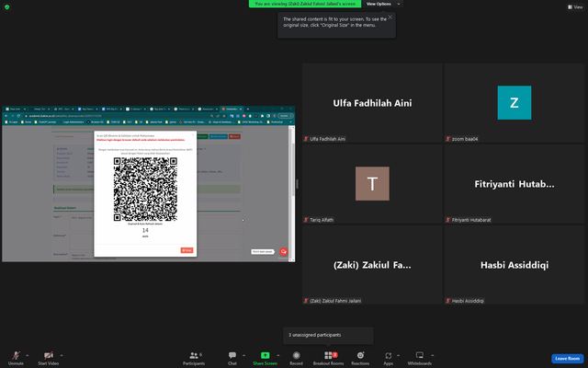
Task: Click the browser back arrow in the shared screen
Action: (x=6, y=116)
